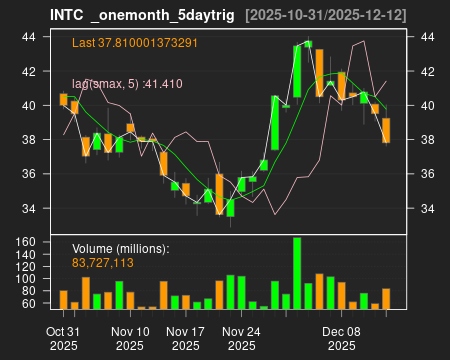Click the "44" label on the left price axis
This screenshot has height=360, width=450.
tap(29, 37)
